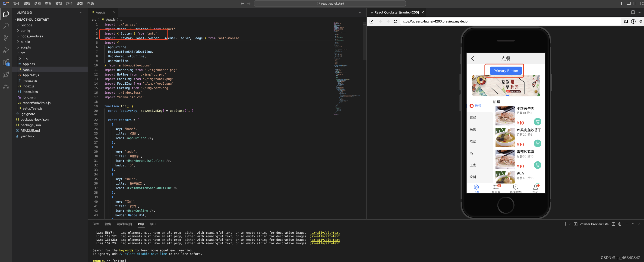Select the 套餐 sidebar category
The height and width of the screenshot is (262, 644).
[473, 118]
